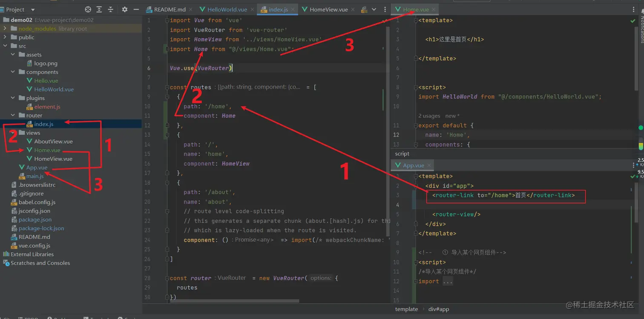This screenshot has height=319, width=644.
Task: Select Scratches and Consoles node
Action: click(x=40, y=263)
